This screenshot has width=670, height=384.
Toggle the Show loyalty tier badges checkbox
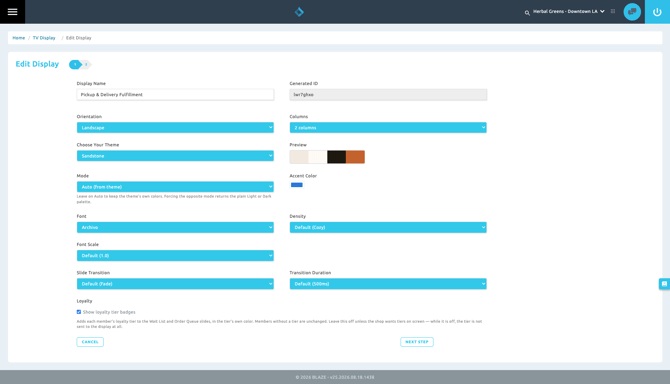pos(79,312)
